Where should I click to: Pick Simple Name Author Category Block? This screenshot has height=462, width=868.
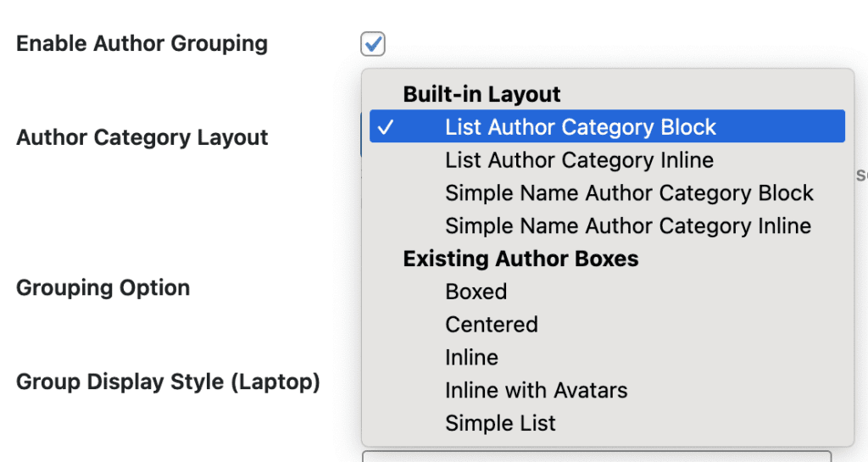629,193
